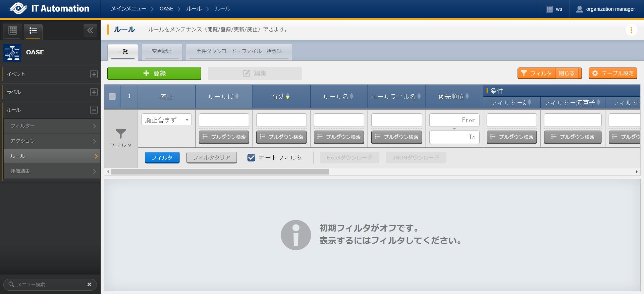Toggle the Auto Filter checkbox

pyautogui.click(x=251, y=157)
